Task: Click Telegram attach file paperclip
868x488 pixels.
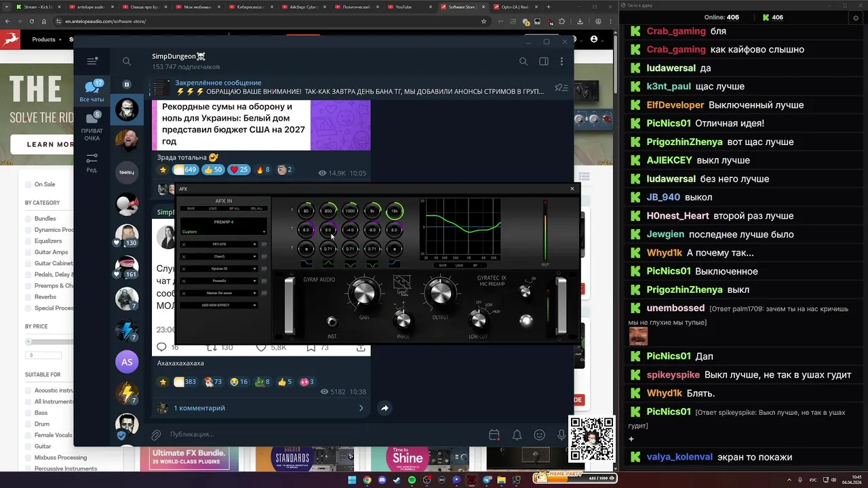Action: pyautogui.click(x=156, y=434)
